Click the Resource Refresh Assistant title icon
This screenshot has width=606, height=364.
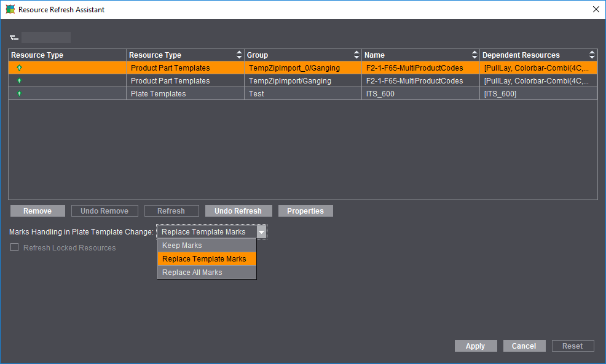(x=10, y=10)
